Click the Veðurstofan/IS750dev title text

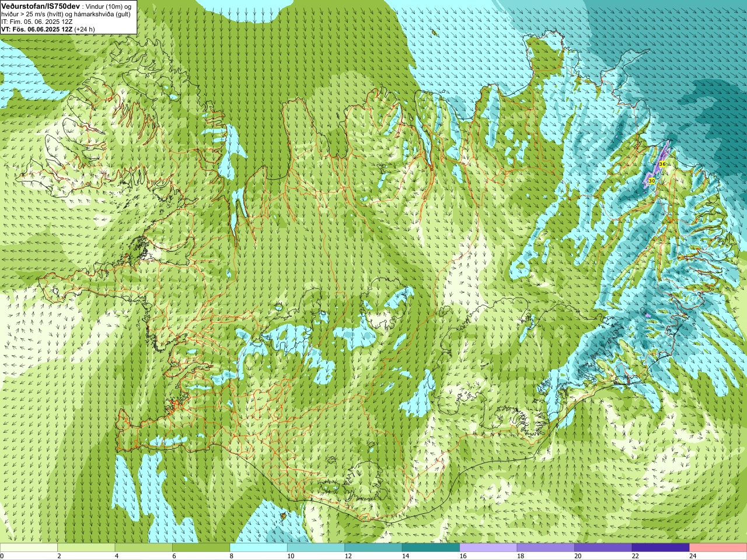41,6
